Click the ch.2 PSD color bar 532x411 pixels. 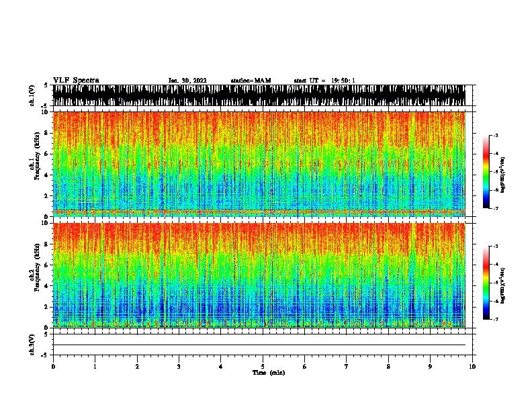(486, 283)
